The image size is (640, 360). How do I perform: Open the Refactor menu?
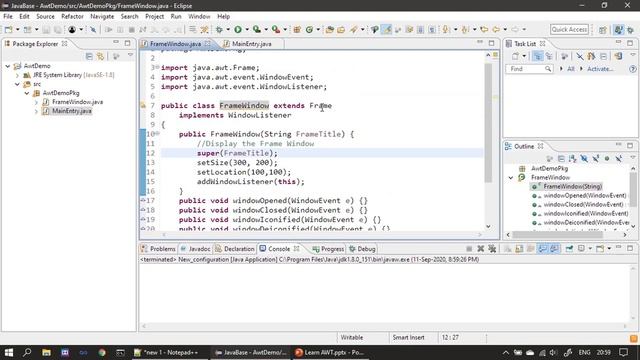tap(72, 16)
